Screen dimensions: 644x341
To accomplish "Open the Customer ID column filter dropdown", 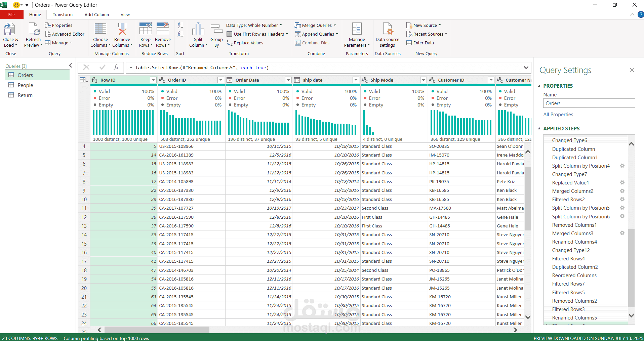I will point(491,80).
